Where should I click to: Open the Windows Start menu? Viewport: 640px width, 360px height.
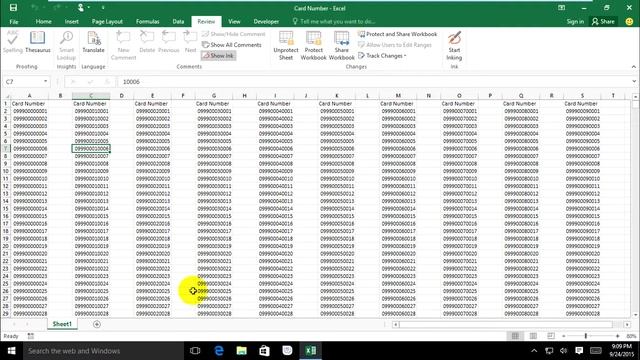(x=11, y=351)
